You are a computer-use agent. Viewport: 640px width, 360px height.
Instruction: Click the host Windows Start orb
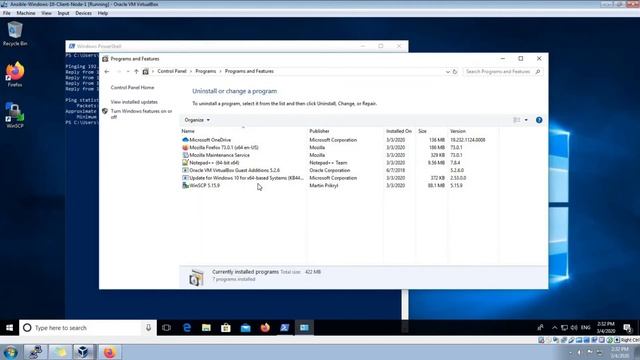tap(10, 352)
